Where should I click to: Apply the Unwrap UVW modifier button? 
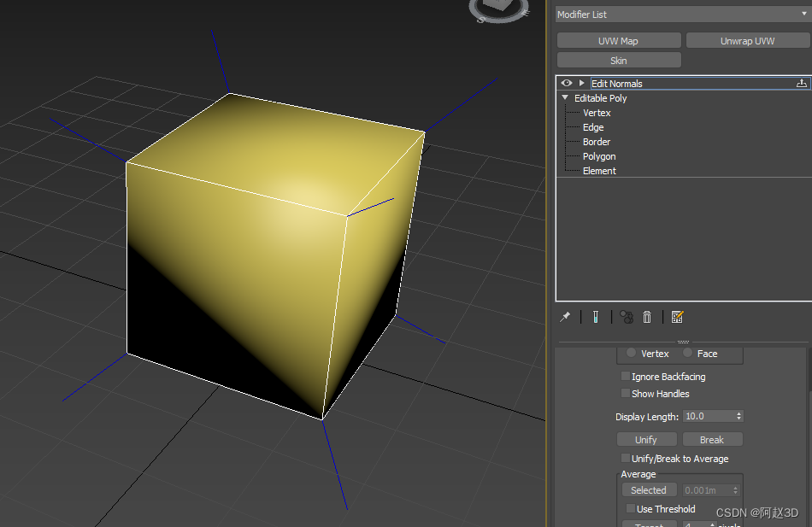click(x=748, y=41)
